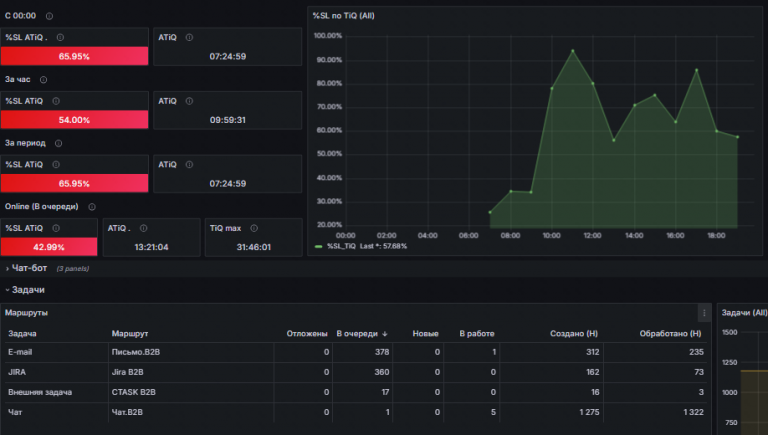Click the Маршруты panel title

(x=26, y=313)
